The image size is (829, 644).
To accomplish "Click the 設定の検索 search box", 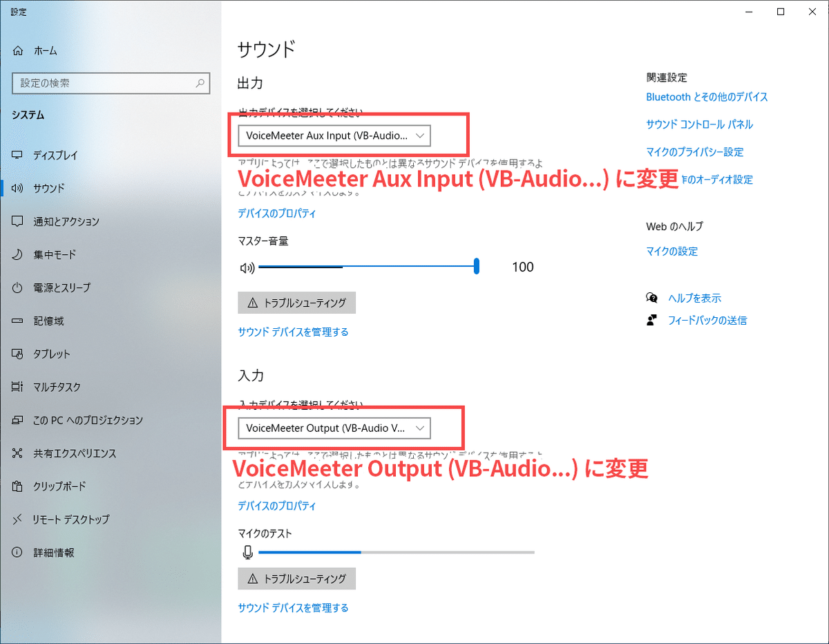I will [111, 83].
